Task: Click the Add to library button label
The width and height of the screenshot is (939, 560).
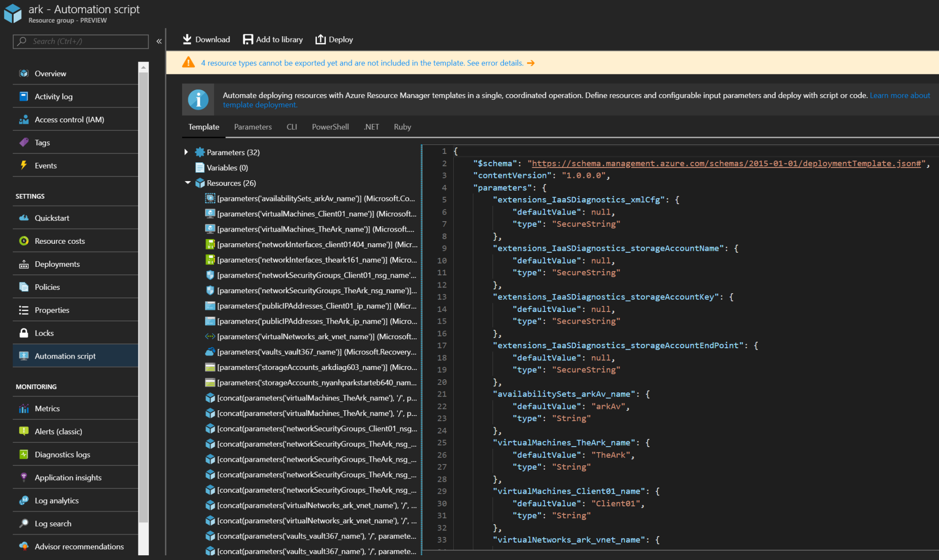Action: tap(280, 40)
